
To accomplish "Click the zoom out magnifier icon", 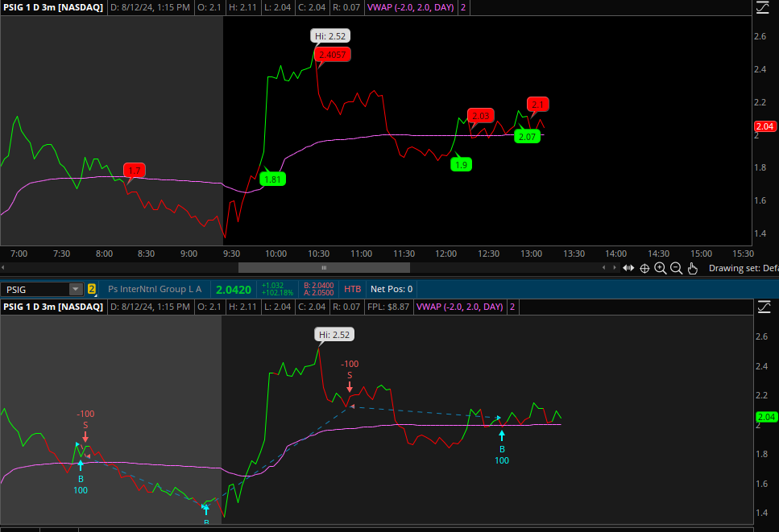I will click(676, 268).
